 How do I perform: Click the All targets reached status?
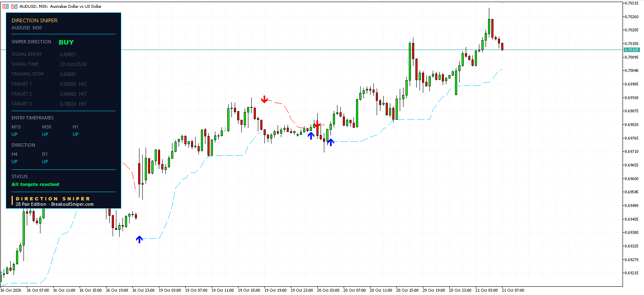(35, 184)
